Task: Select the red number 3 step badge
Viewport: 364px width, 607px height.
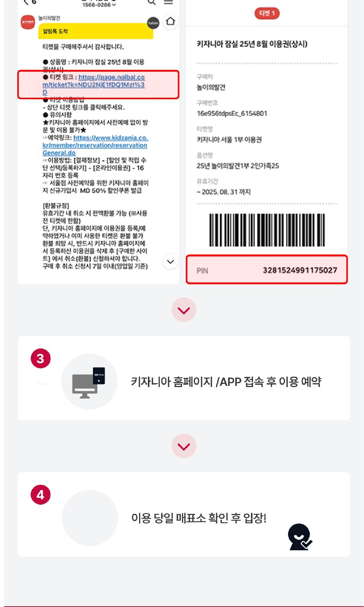Action: tap(40, 358)
